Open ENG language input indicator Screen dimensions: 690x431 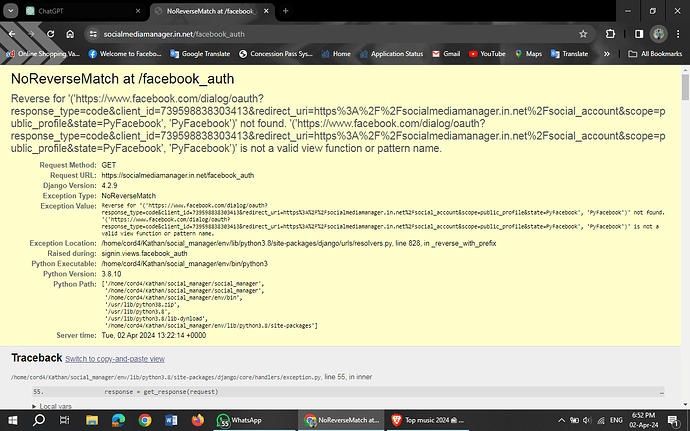click(x=616, y=420)
